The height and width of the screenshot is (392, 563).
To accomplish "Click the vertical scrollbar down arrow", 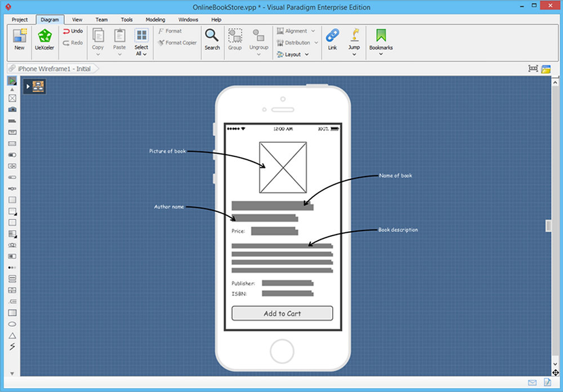I will (x=555, y=364).
